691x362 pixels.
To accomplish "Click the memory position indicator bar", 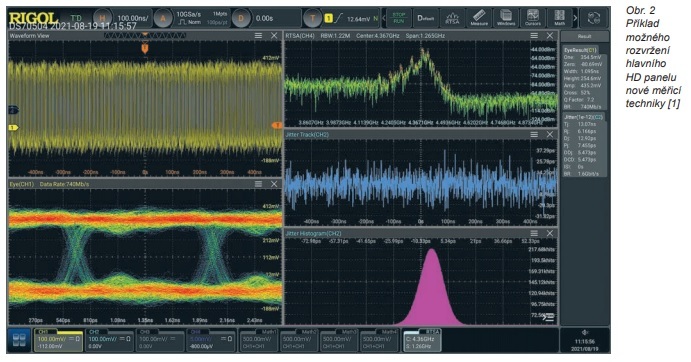I will [x=145, y=35].
